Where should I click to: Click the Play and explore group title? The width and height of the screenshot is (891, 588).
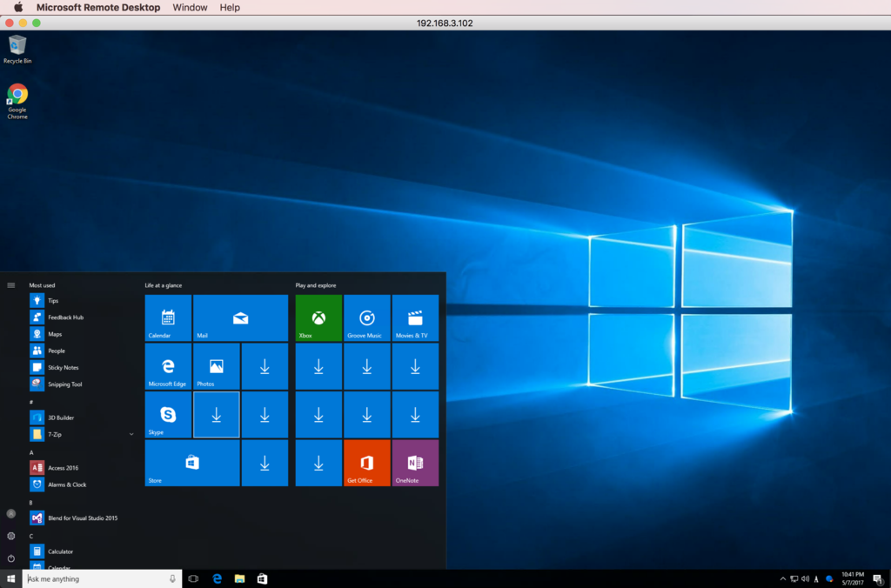(315, 285)
